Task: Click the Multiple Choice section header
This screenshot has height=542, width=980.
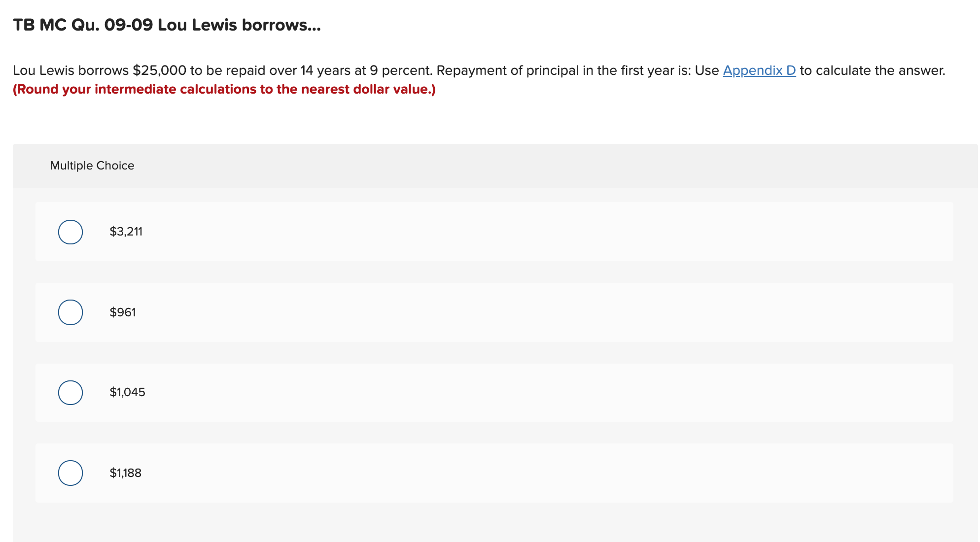Action: coord(92,166)
